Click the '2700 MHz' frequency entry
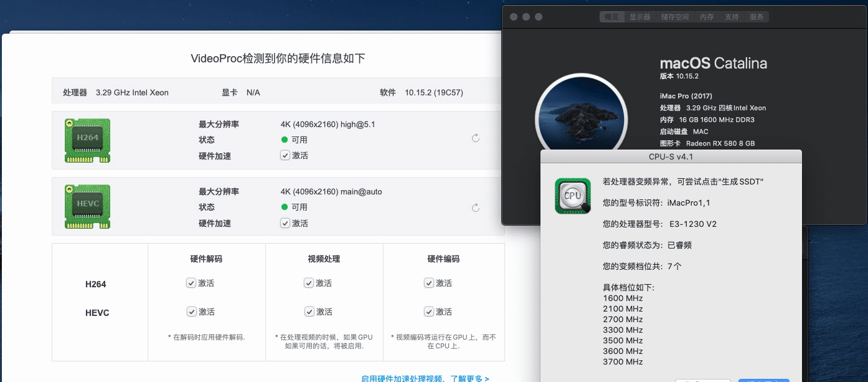 [623, 319]
